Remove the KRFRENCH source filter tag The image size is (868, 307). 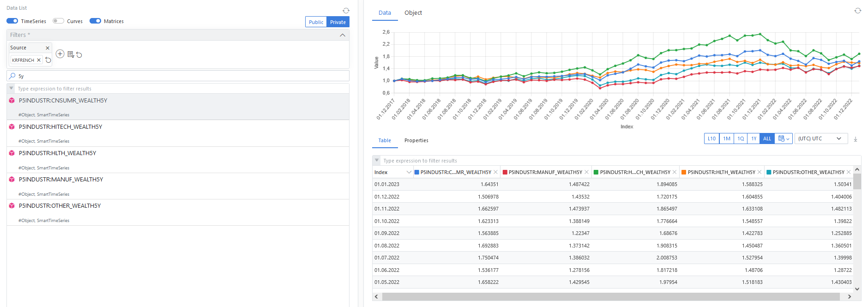39,60
